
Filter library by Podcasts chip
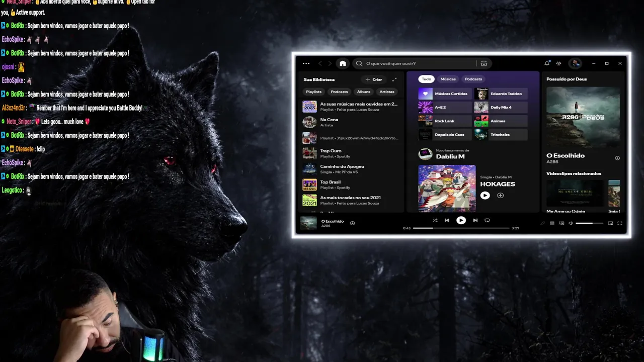[x=339, y=92]
